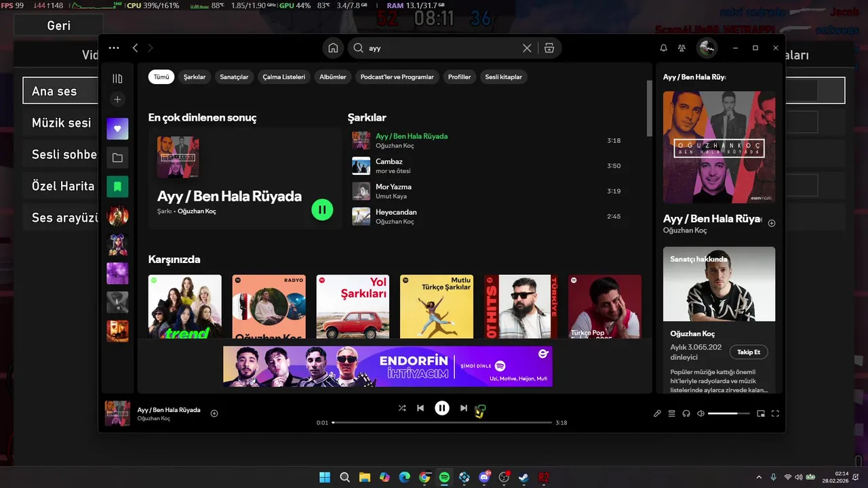Image resolution: width=868 pixels, height=488 pixels.
Task: Toggle shuffle in the player bar
Action: point(402,408)
